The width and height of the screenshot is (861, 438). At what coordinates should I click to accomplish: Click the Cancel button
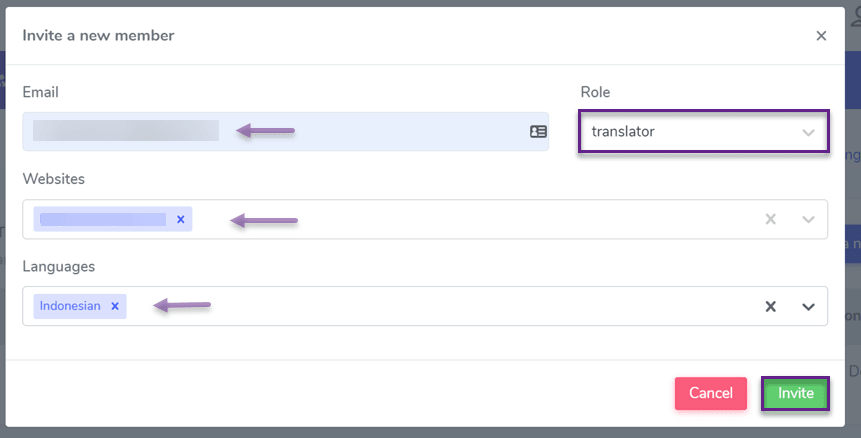coord(711,393)
